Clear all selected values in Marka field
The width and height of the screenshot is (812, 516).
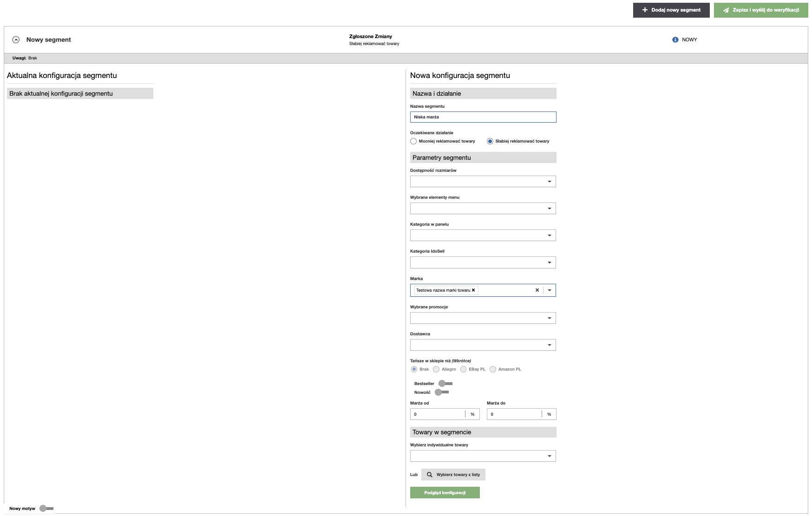(x=537, y=290)
